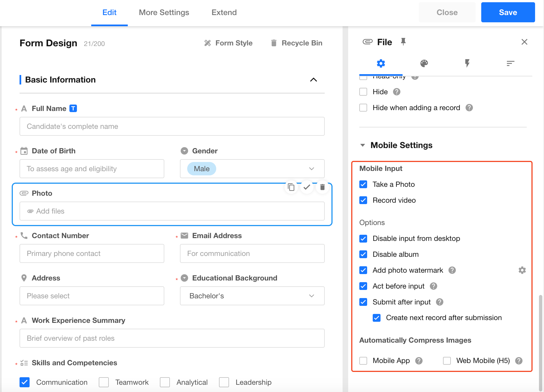Open the lightning bolt tab in File panel
The width and height of the screenshot is (544, 392).
(467, 63)
